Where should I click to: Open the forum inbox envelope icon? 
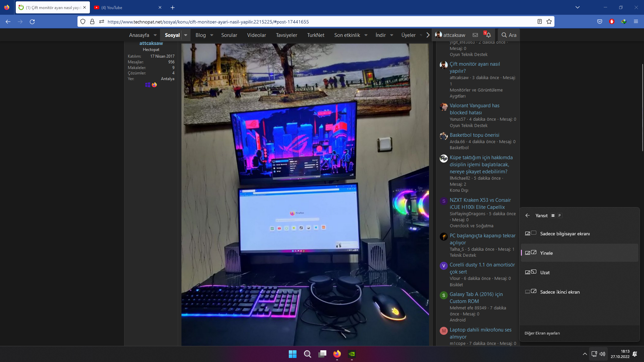(x=475, y=35)
